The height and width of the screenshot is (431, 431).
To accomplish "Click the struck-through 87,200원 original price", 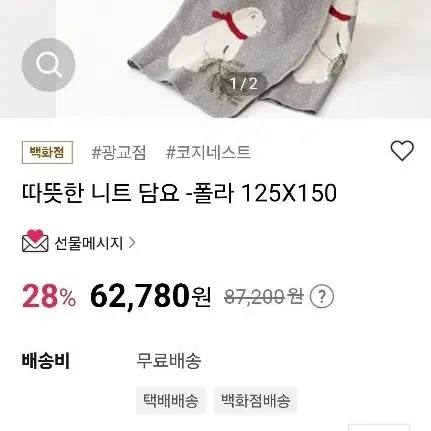I will tap(264, 296).
